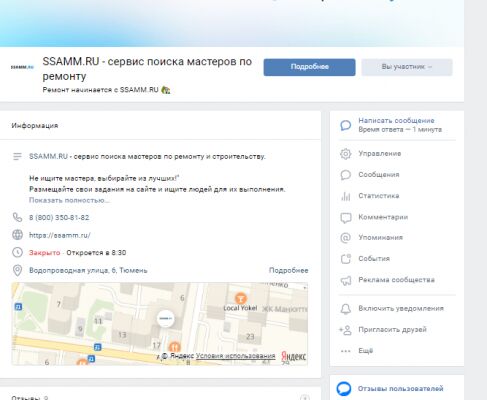Open the Вы участник membership dropdown

click(x=407, y=67)
